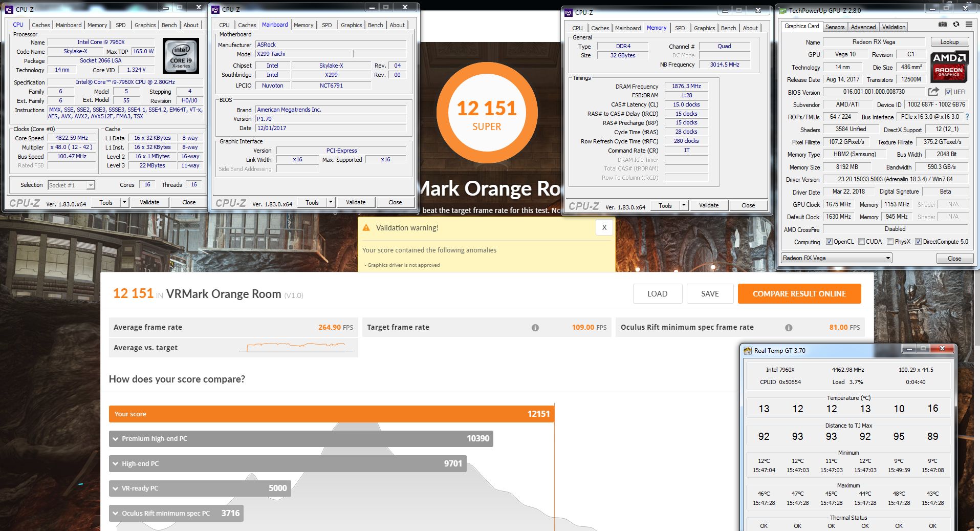Expand the Premium high-end PC comparison

coord(301,439)
